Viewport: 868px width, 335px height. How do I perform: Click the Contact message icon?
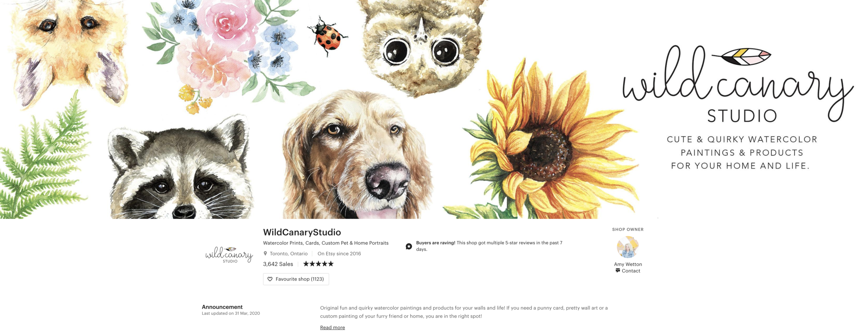coord(618,270)
